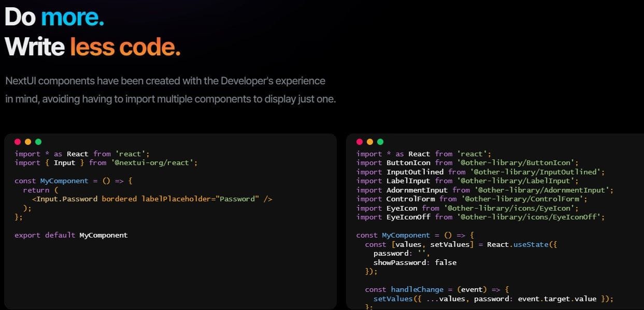Click the green dot on the right code window
This screenshot has height=310, width=644.
coord(380,142)
